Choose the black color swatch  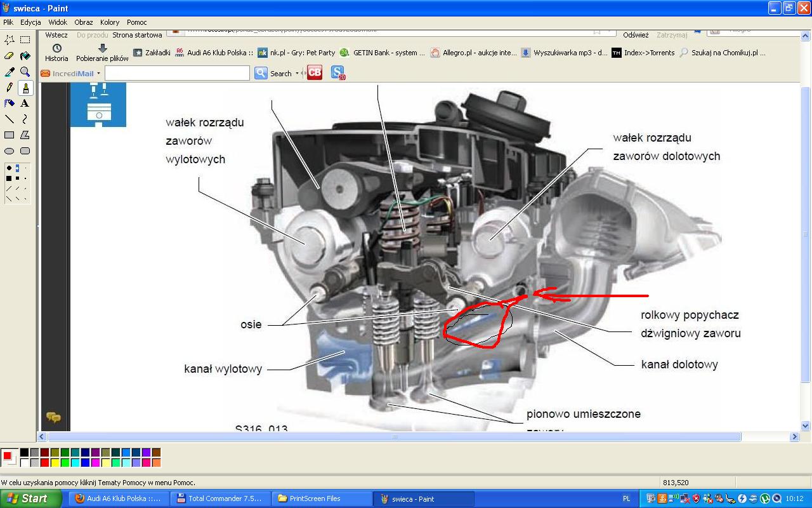pos(24,453)
